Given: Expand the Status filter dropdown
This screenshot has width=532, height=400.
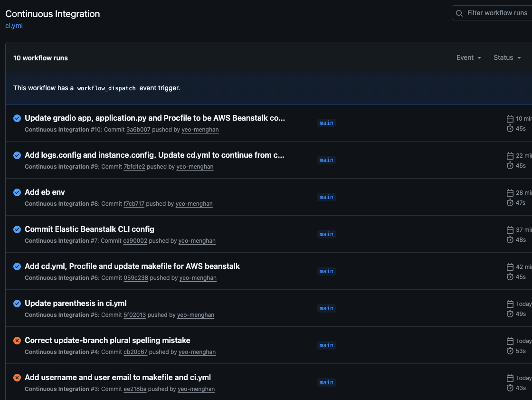Looking at the screenshot, I should (507, 58).
